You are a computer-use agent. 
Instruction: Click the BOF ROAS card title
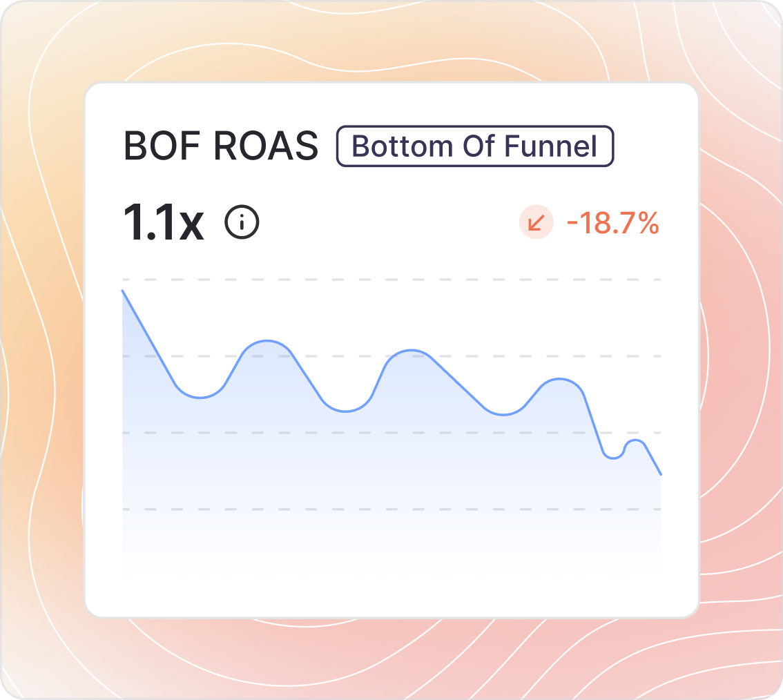coord(221,146)
